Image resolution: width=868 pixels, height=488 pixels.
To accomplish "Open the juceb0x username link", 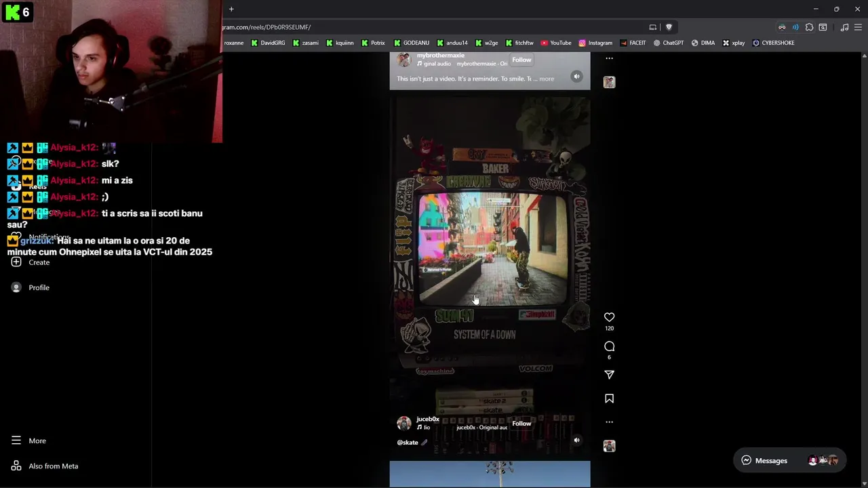I will [427, 420].
